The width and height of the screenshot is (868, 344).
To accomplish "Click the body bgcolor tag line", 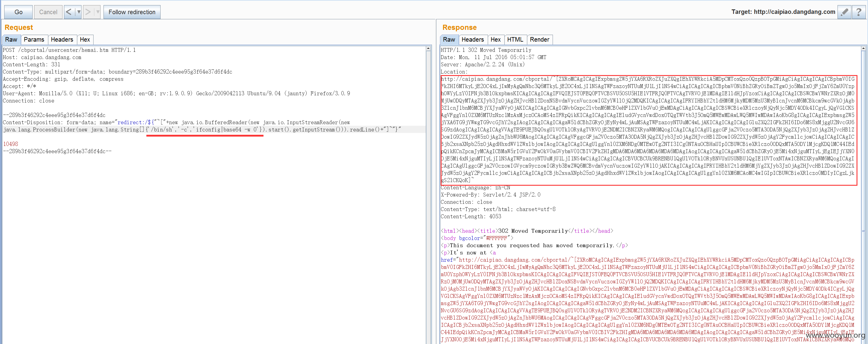I will coord(477,238).
